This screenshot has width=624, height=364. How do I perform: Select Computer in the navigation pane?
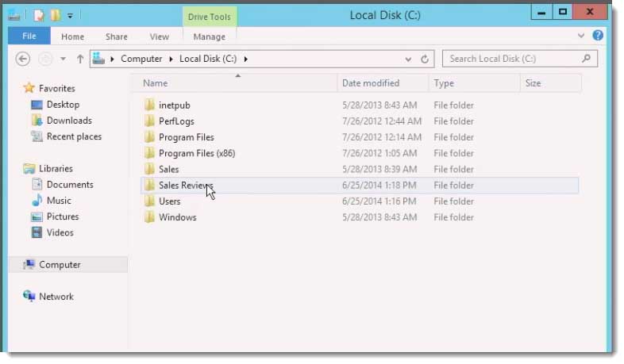coord(60,265)
